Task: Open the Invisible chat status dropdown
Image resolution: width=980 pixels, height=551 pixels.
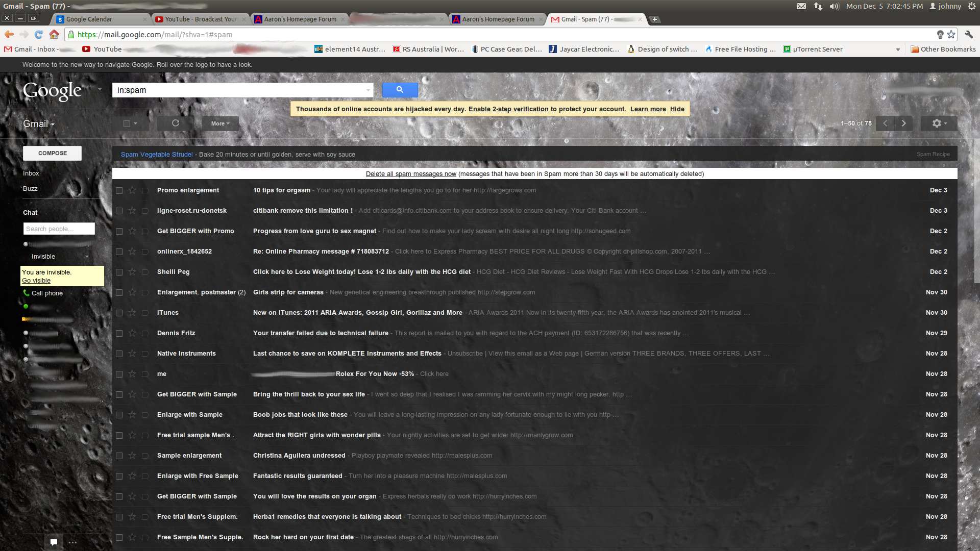Action: click(87, 257)
